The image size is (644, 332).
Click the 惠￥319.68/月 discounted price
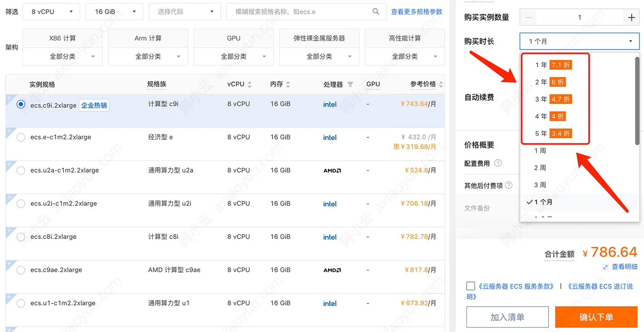pyautogui.click(x=414, y=146)
